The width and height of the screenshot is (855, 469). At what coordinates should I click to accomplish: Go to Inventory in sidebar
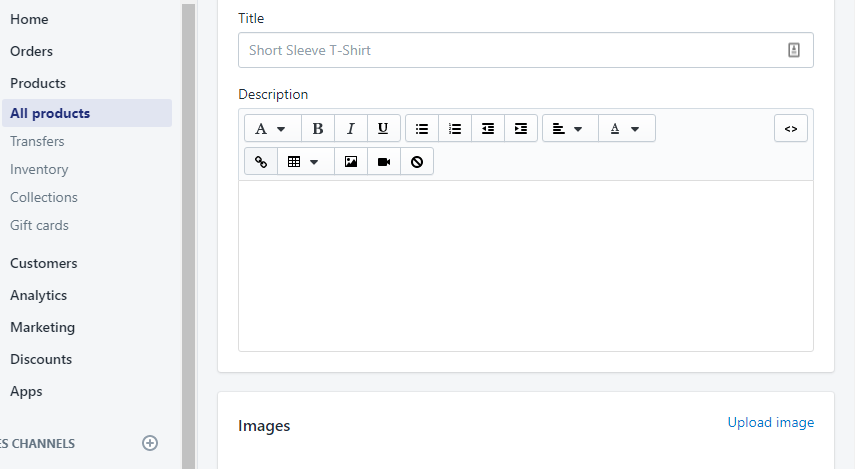(x=39, y=169)
